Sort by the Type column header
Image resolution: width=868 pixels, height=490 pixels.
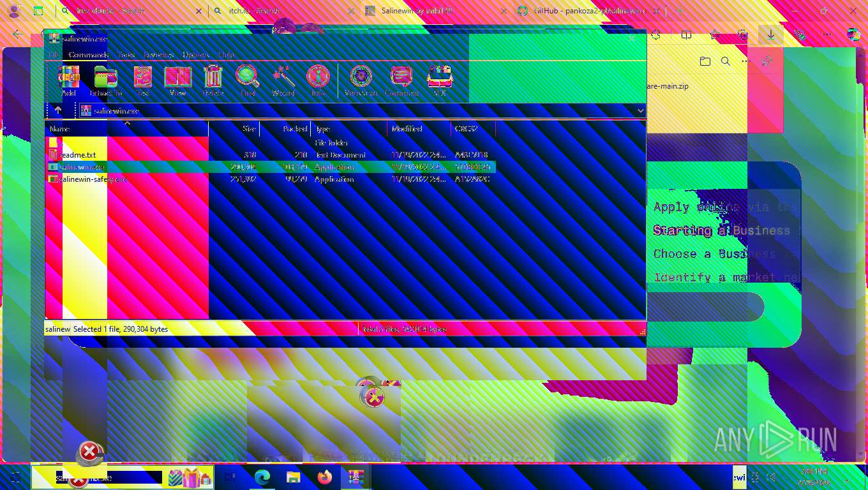pos(349,129)
